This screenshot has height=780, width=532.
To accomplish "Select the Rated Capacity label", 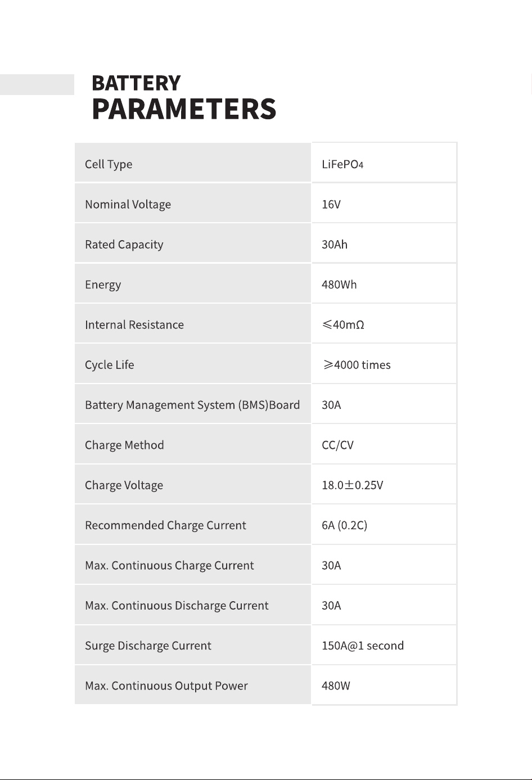I will tap(124, 245).
